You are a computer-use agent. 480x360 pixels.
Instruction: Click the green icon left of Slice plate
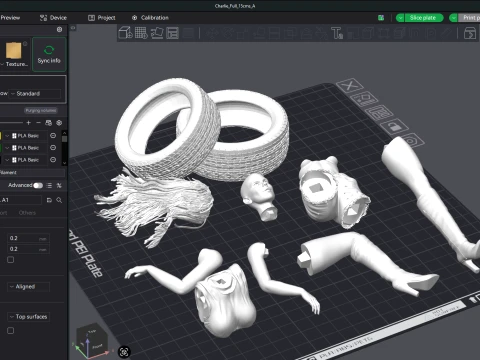click(381, 18)
